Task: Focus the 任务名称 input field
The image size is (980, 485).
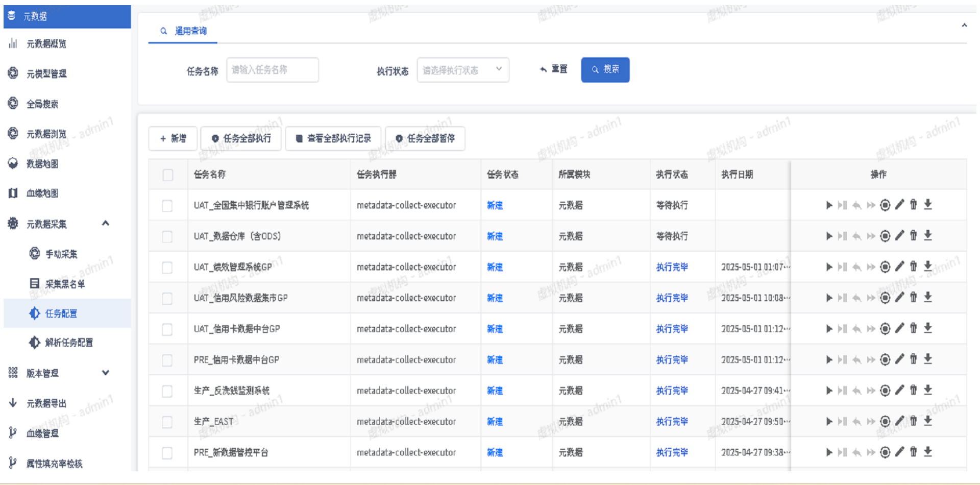Action: point(273,70)
